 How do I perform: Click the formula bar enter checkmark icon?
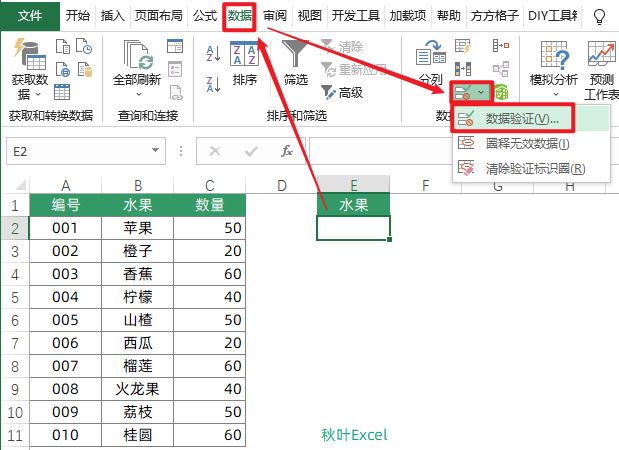(251, 151)
